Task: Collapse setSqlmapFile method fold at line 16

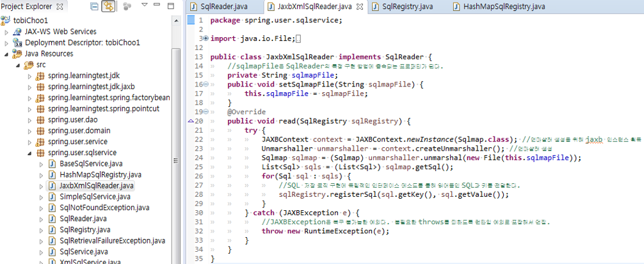Action: tap(206, 85)
